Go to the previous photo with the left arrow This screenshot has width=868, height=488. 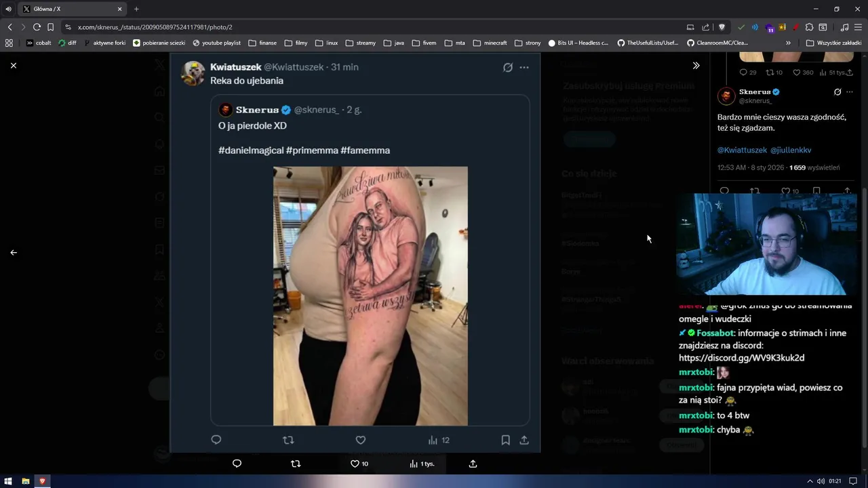(14, 252)
